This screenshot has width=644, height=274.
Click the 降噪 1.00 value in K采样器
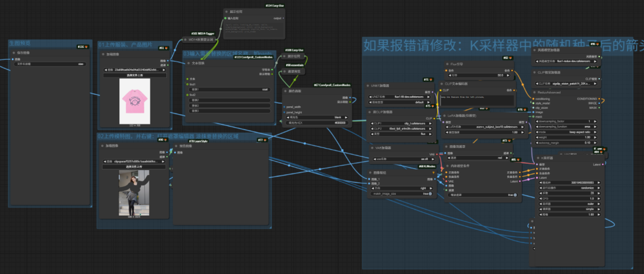click(569, 214)
